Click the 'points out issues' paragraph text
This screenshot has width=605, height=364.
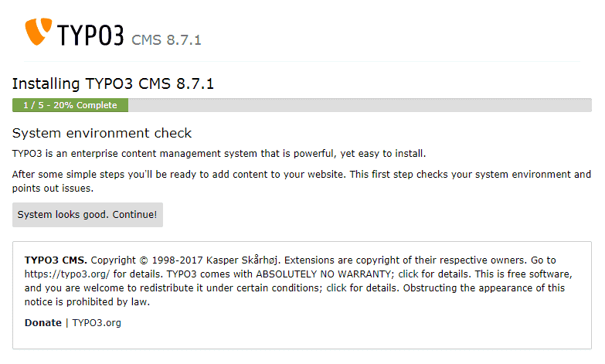pos(53,189)
